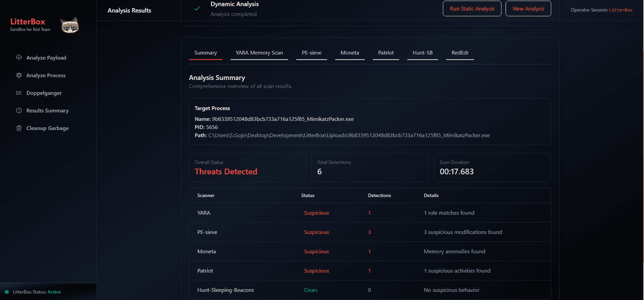Open Results Summary in the sidebar

[48, 111]
